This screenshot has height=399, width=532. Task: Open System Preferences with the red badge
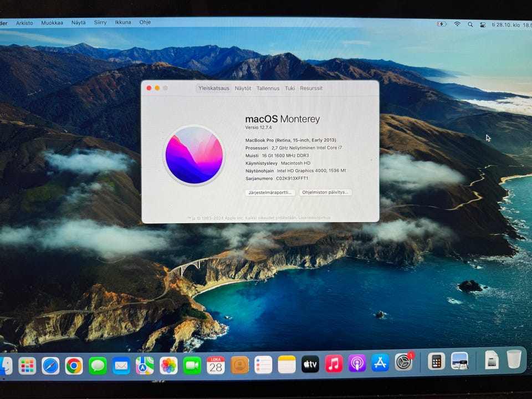pyautogui.click(x=404, y=362)
